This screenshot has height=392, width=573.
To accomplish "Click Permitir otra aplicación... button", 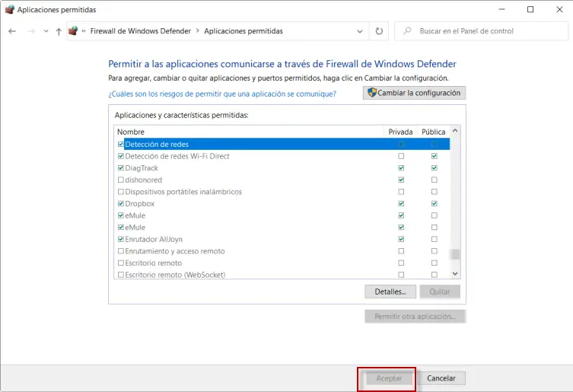I will [415, 317].
